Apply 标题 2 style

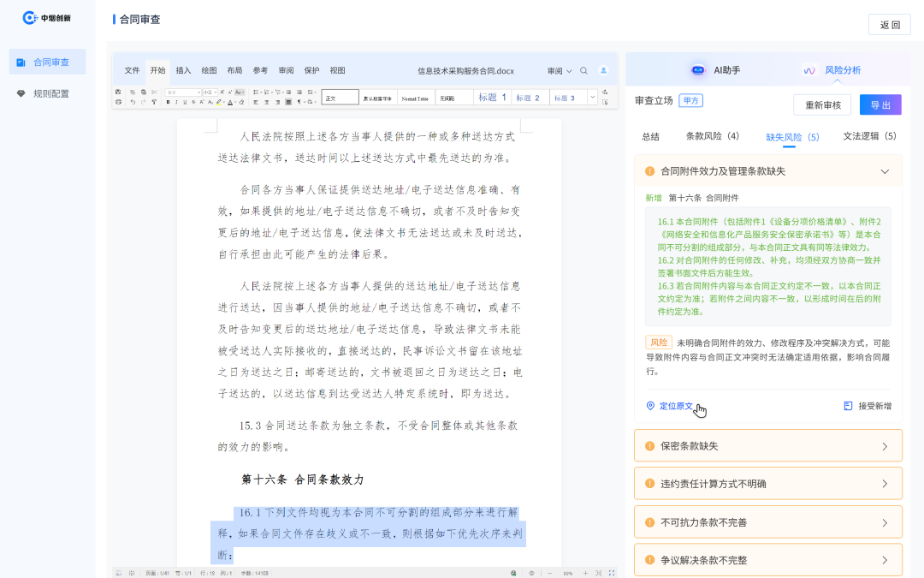click(529, 98)
